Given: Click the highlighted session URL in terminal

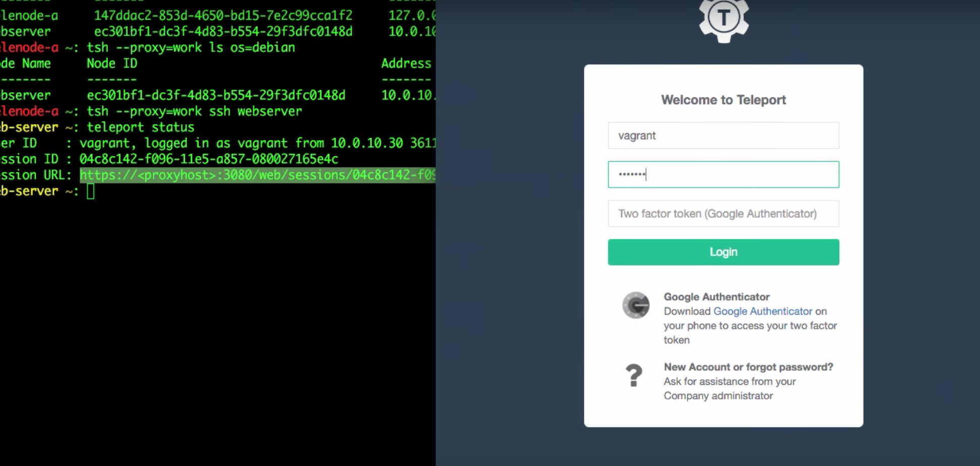Looking at the screenshot, I should click(257, 175).
